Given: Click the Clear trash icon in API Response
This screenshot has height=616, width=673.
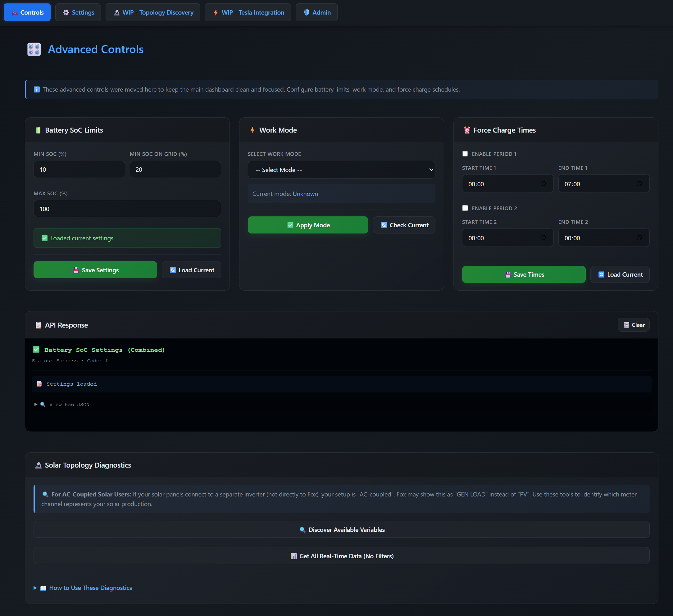Looking at the screenshot, I should (x=626, y=325).
